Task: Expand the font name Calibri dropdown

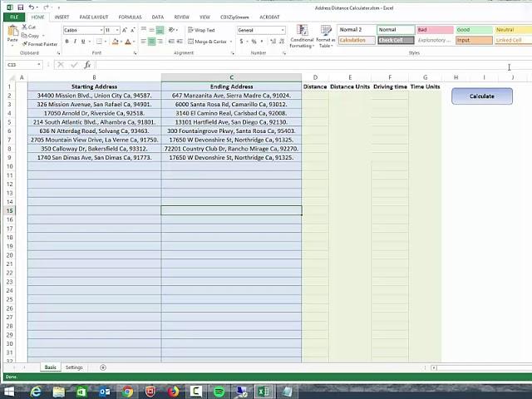Action: (101, 30)
